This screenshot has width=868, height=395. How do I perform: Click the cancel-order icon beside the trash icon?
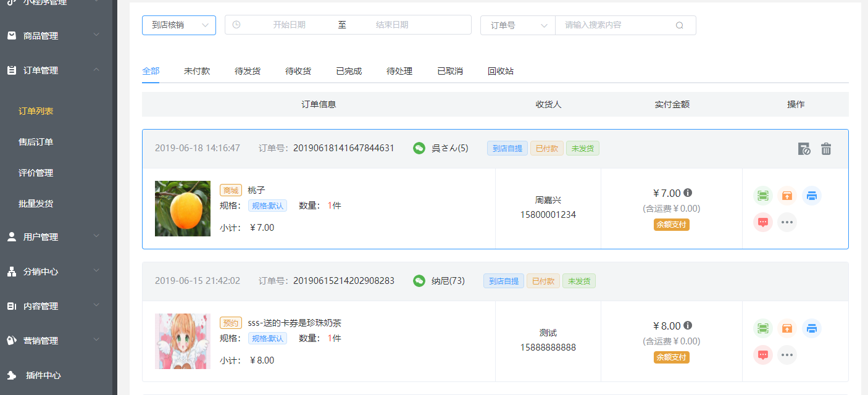(x=804, y=149)
